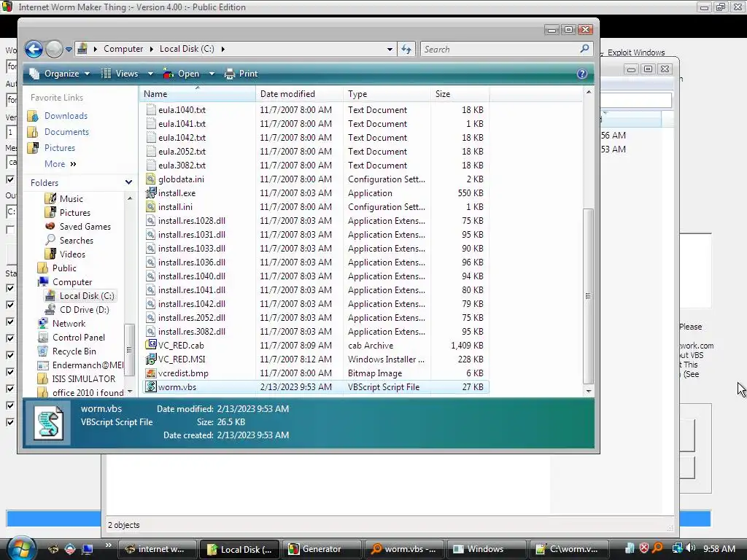Select Public folder in the tree
The image size is (747, 560).
(x=64, y=268)
